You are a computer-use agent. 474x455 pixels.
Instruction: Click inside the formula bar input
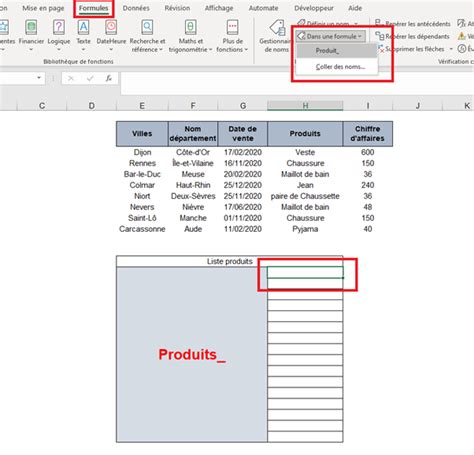coord(297,83)
